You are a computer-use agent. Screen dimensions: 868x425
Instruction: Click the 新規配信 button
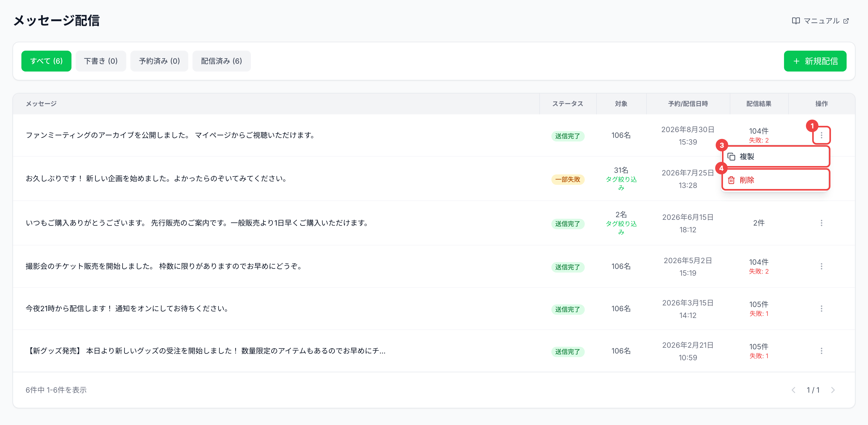click(815, 61)
